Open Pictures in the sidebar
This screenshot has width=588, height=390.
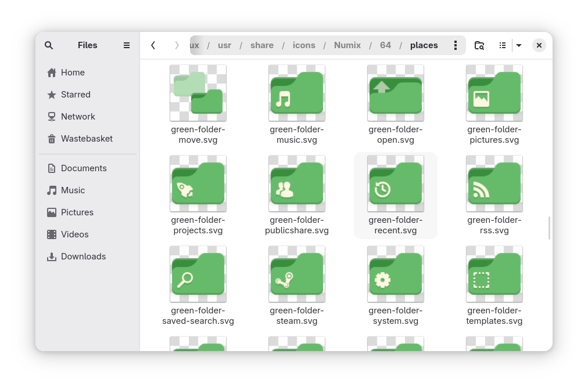(88, 212)
